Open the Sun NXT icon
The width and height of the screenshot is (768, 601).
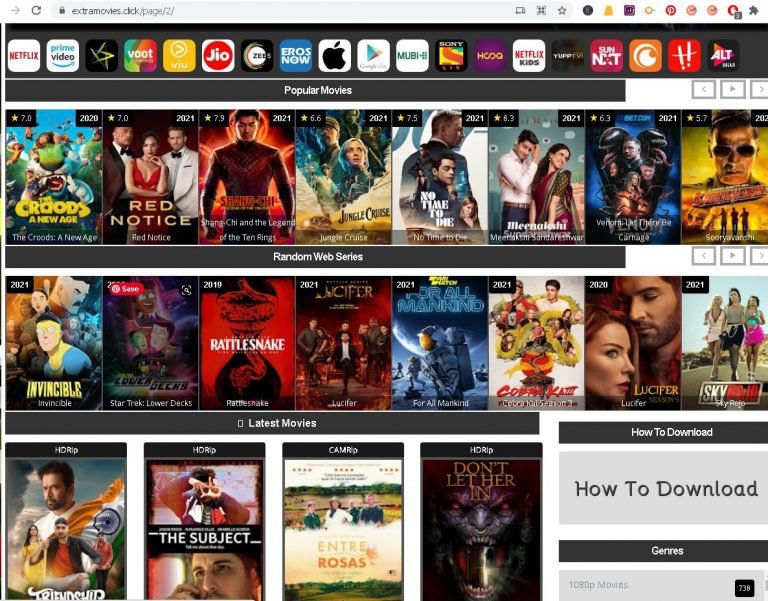pyautogui.click(x=607, y=56)
